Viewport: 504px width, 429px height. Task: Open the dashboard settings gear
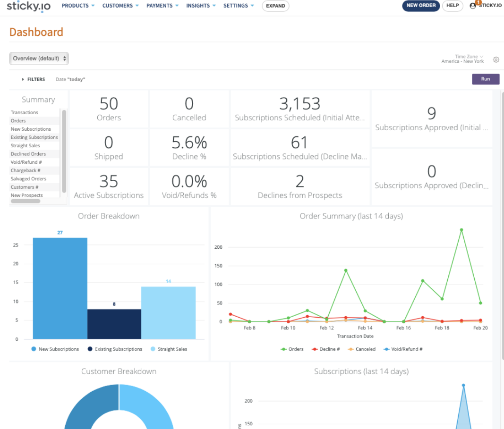pos(496,59)
